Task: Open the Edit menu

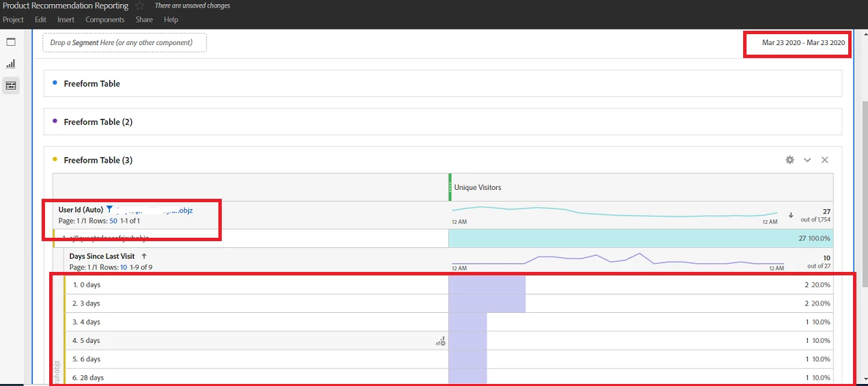Action: (40, 20)
